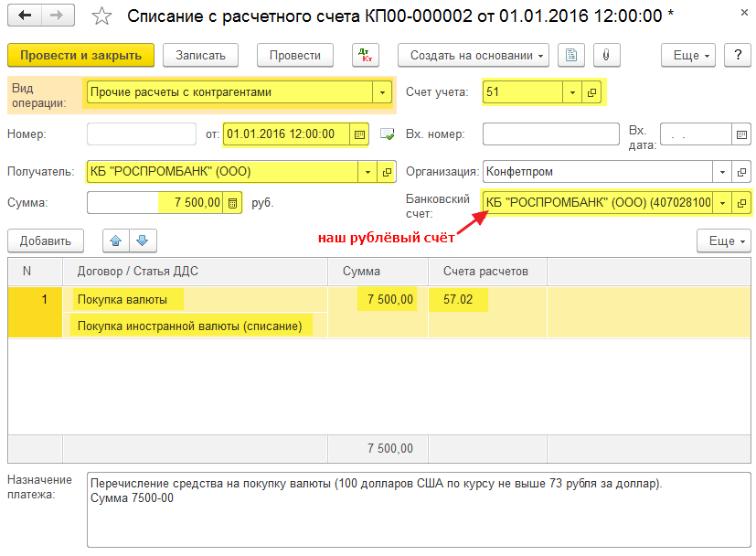Select the Покупка валюты contract cell
756x556 pixels.
195,299
